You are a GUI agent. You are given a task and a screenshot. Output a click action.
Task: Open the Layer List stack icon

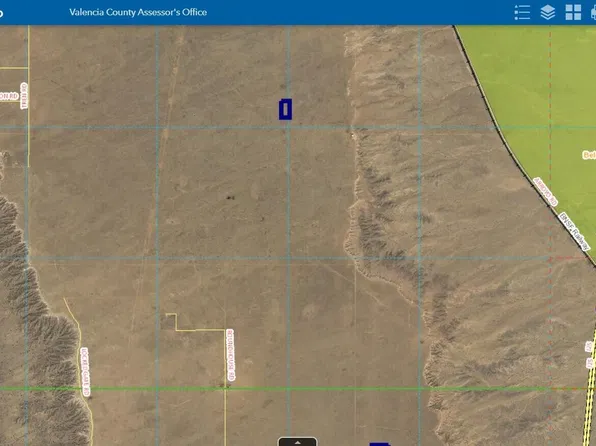click(548, 12)
